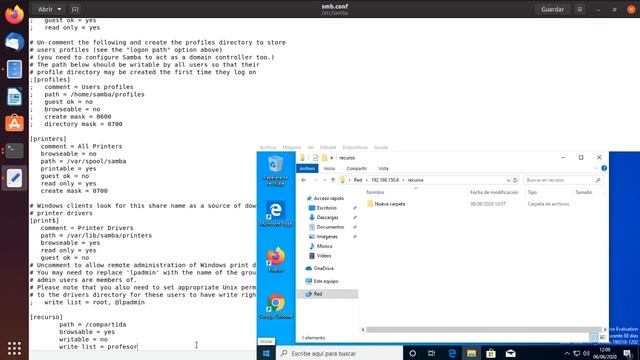The image size is (640, 360).
Task: Show applications grid in Ubuntu dock
Action: point(14,348)
